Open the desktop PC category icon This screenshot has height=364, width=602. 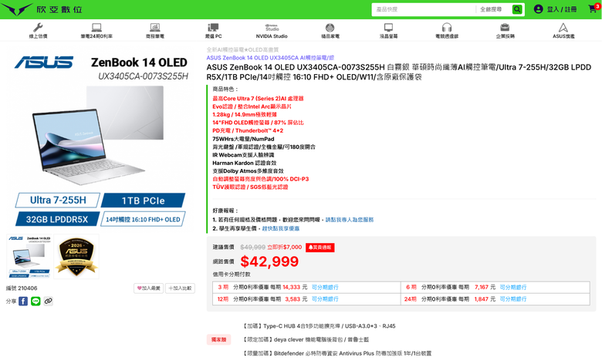point(213,28)
